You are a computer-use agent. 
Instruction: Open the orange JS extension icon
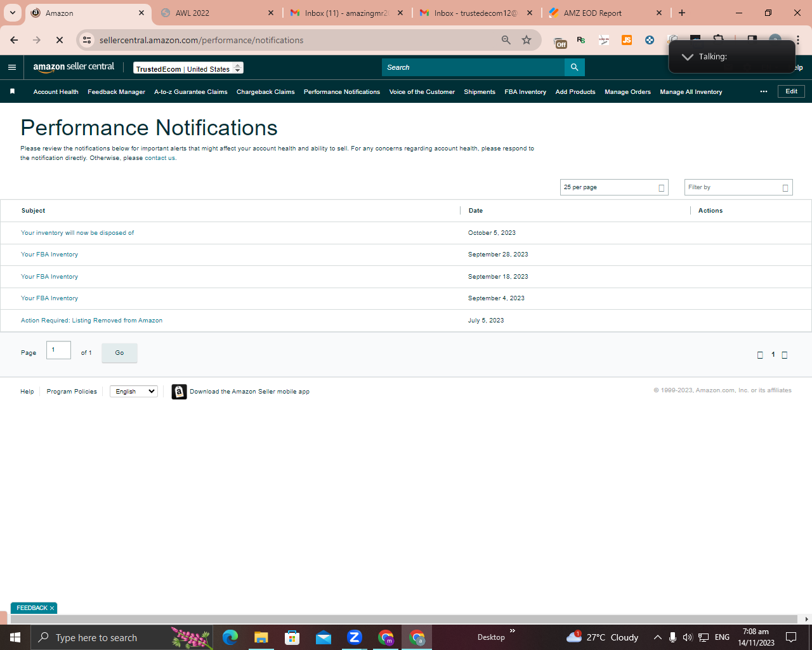click(627, 40)
